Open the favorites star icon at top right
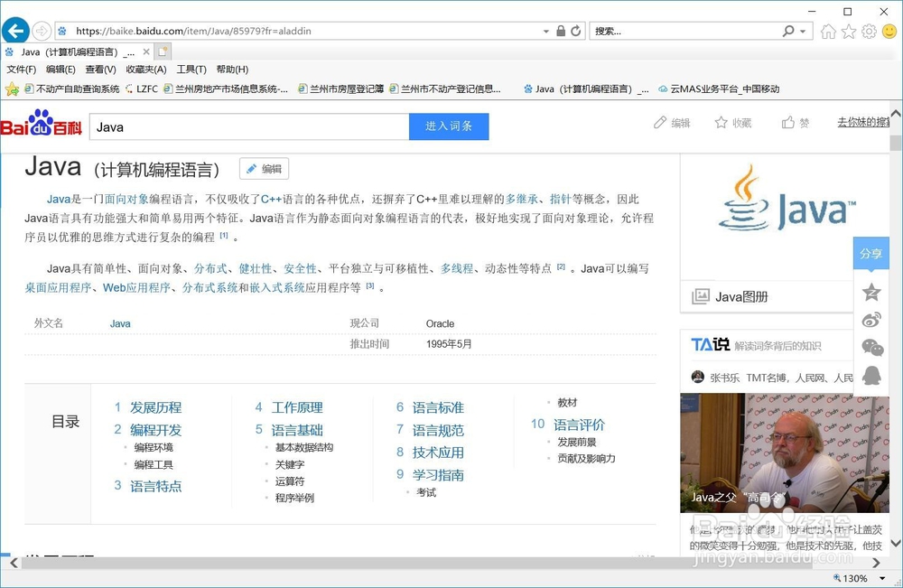 (849, 31)
